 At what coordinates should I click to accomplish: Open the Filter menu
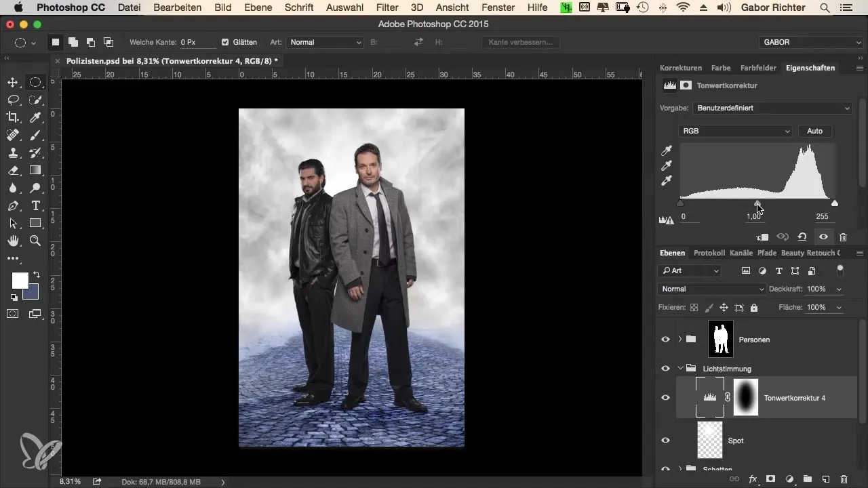[x=387, y=7]
